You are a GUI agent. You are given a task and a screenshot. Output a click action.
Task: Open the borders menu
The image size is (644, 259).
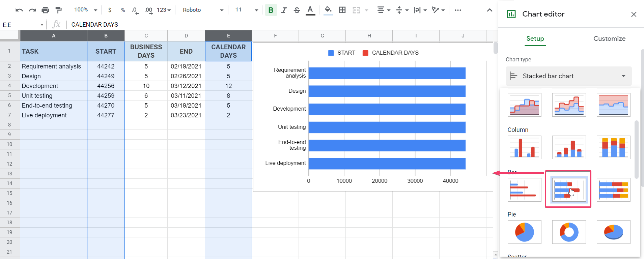(342, 10)
